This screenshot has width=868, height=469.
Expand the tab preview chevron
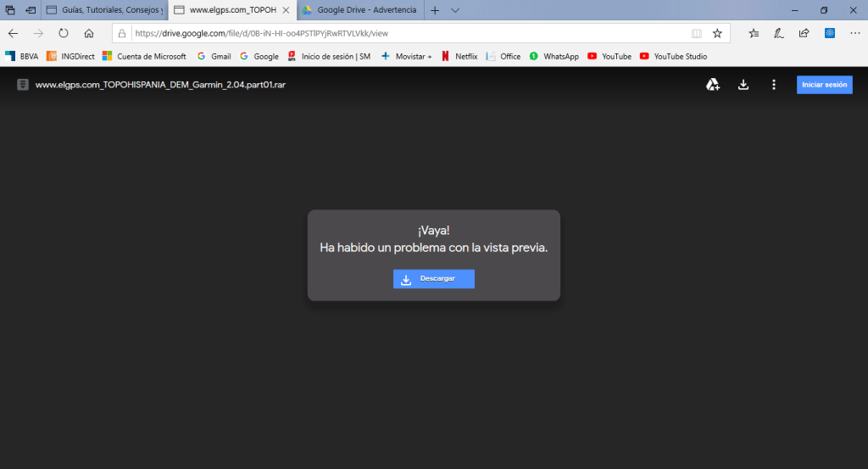[455, 10]
